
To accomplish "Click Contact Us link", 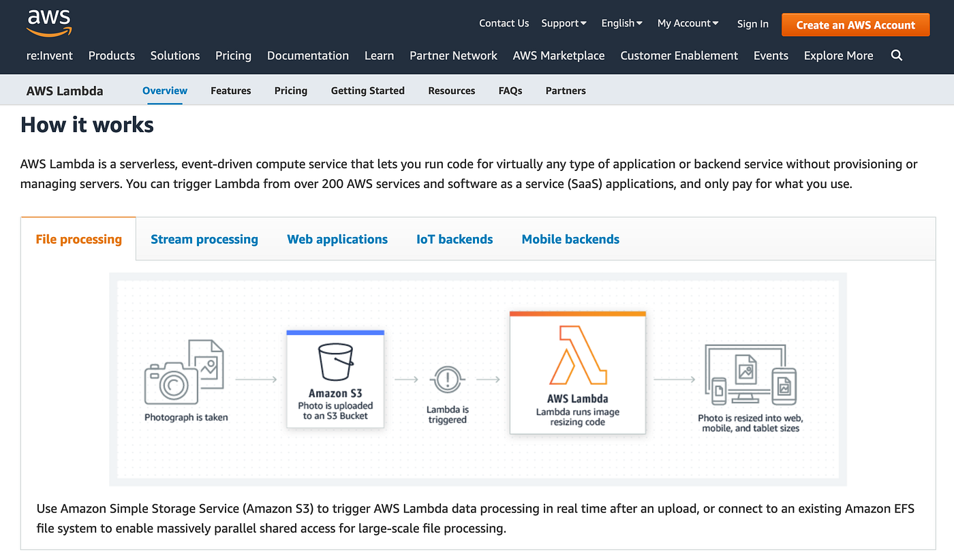I will pyautogui.click(x=504, y=23).
